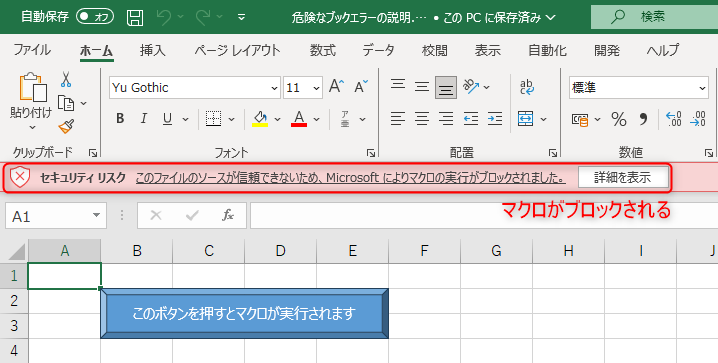This screenshot has width=718, height=363.
Task: Click the Decrease Indent icon
Action: click(x=471, y=119)
